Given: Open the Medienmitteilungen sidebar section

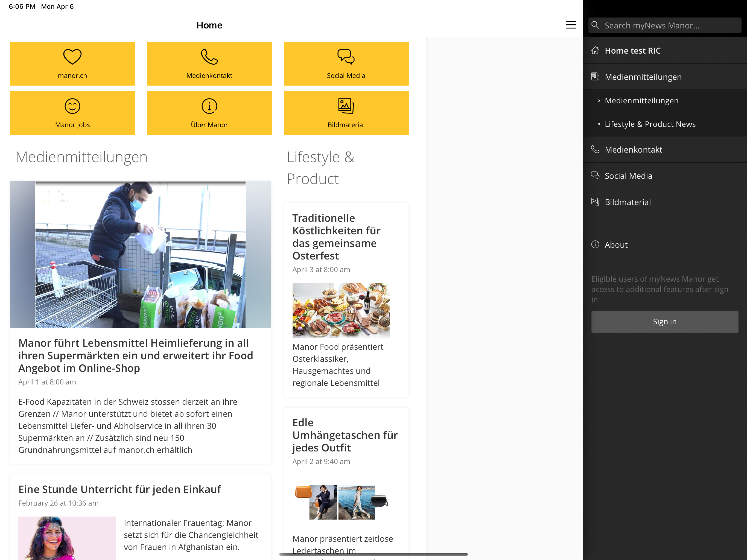Looking at the screenshot, I should point(665,77).
